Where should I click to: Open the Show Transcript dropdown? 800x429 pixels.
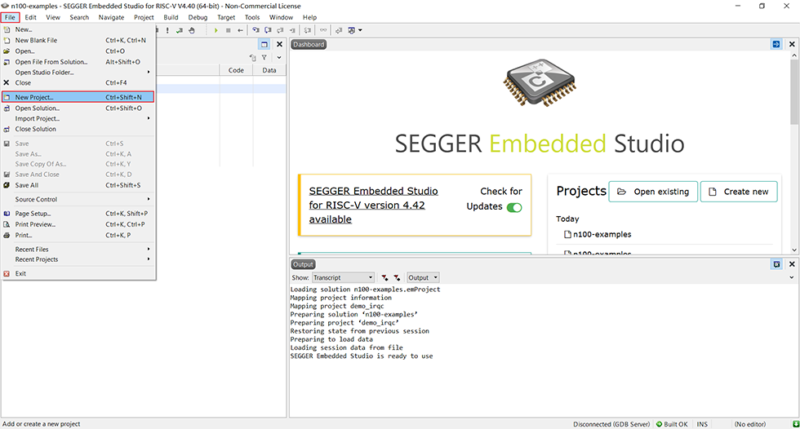pos(343,277)
